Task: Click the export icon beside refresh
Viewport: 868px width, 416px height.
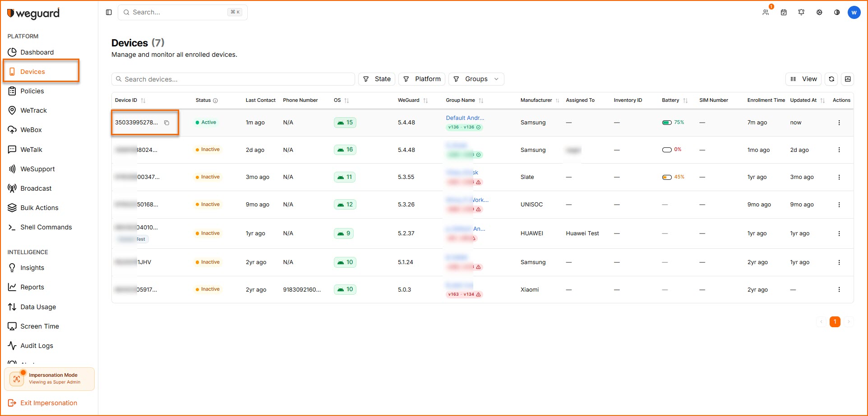Action: [x=848, y=79]
